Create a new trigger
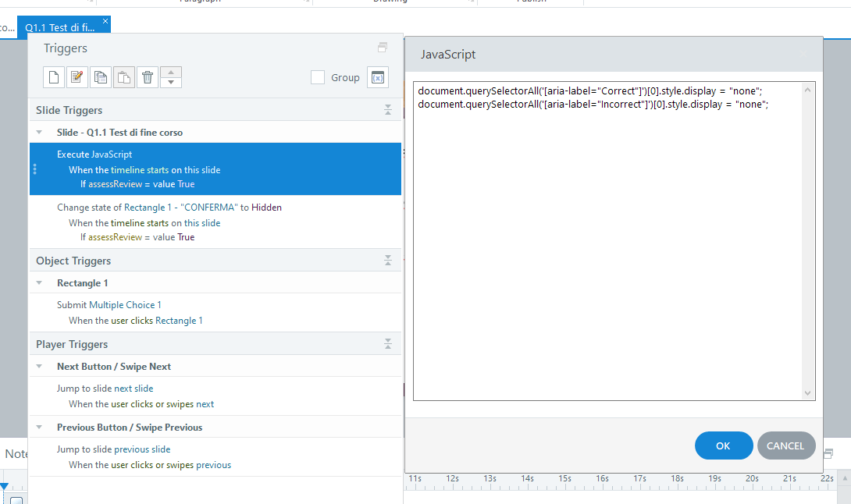 54,77
